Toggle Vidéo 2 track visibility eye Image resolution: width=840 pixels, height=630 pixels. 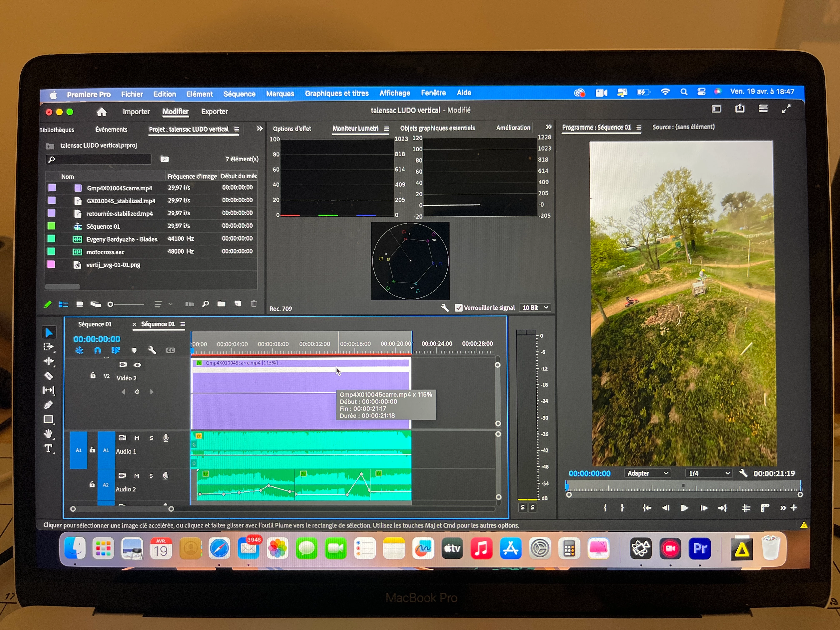click(x=137, y=365)
